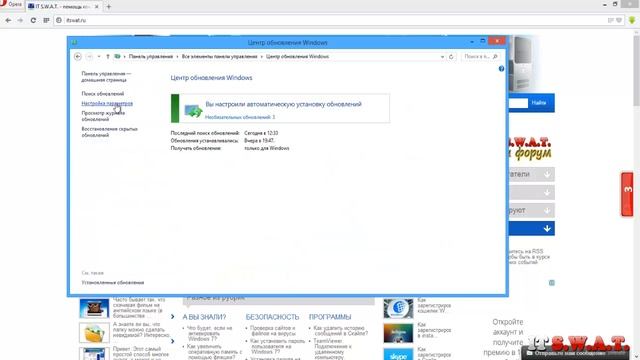Open Как удалить историю сообщений в Скайпе
The image size is (640, 360).
coord(340,331)
